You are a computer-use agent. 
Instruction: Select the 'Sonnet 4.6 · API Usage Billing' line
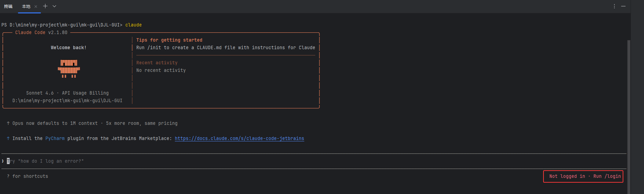tap(67, 93)
